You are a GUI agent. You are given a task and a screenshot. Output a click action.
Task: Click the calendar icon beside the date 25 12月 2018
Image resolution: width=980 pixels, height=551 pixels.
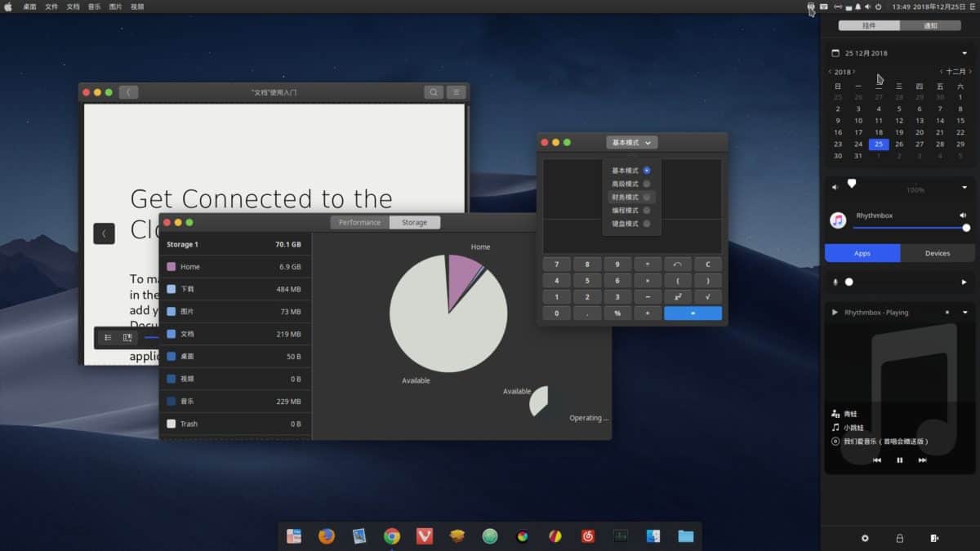(x=836, y=52)
